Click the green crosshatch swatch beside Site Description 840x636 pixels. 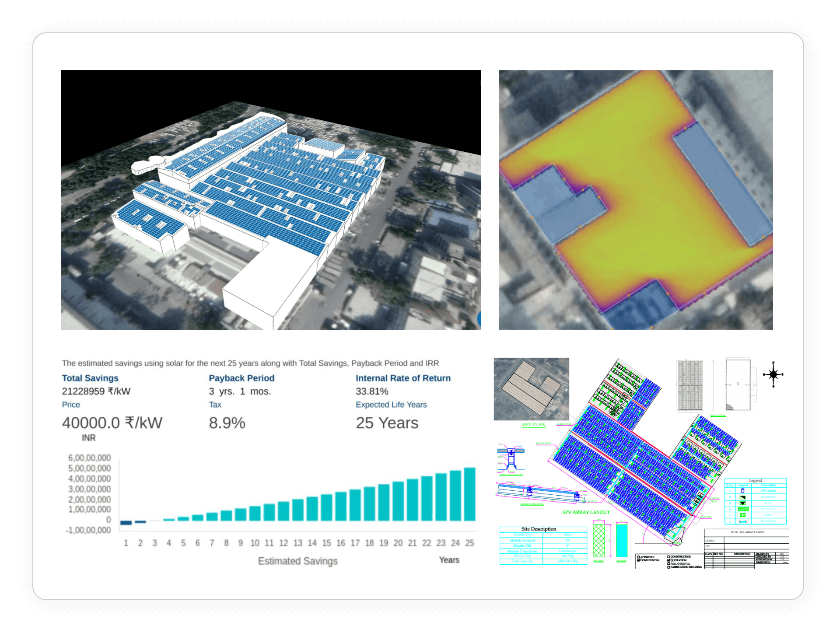599,541
